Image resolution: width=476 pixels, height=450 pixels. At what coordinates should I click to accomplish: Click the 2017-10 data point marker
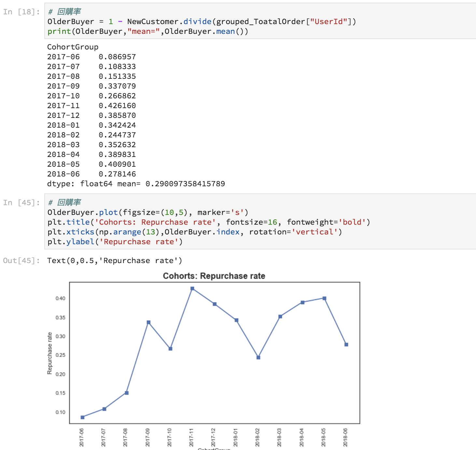point(170,349)
